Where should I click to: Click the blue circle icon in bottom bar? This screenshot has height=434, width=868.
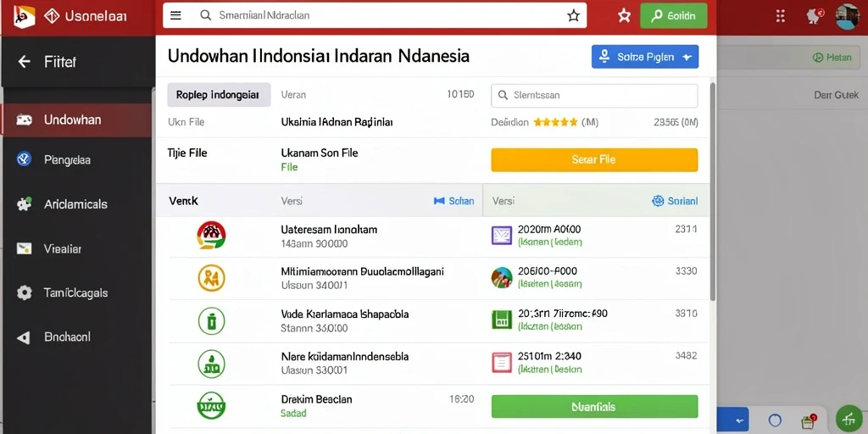pos(775,420)
